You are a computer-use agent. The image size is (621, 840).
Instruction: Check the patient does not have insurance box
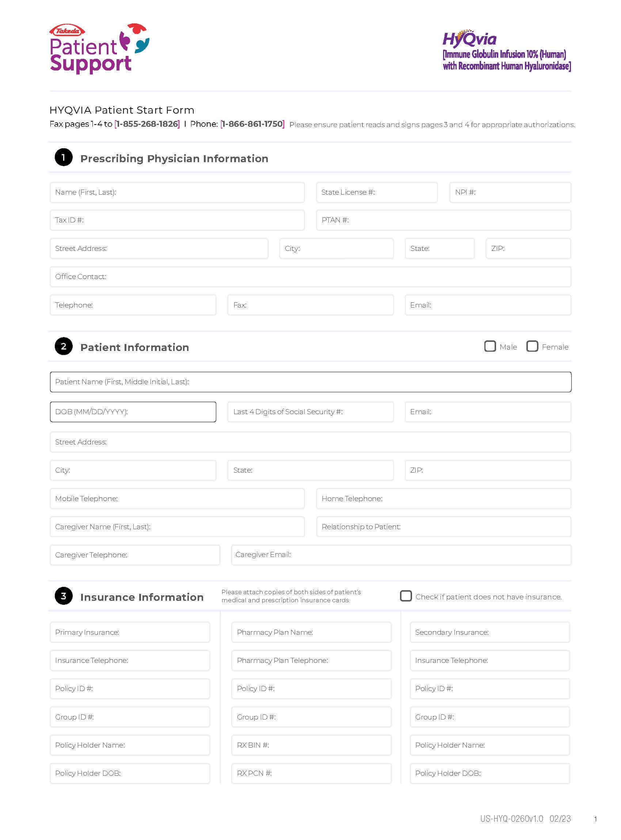tap(405, 596)
